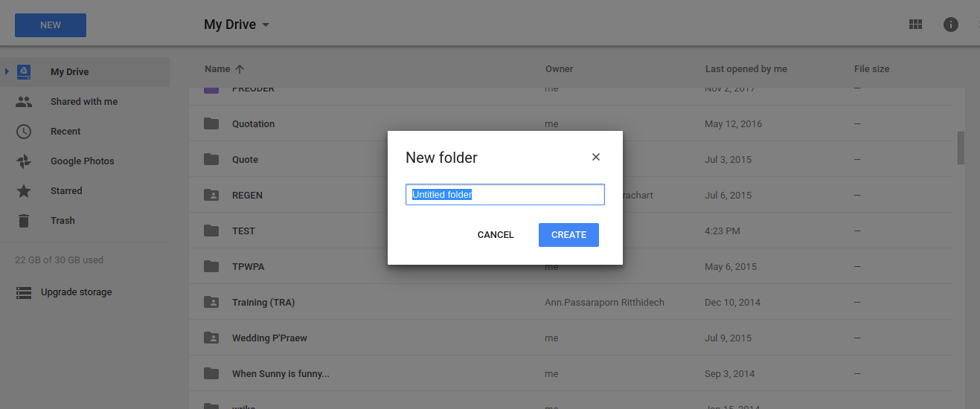Click the Starred star icon

click(x=24, y=191)
